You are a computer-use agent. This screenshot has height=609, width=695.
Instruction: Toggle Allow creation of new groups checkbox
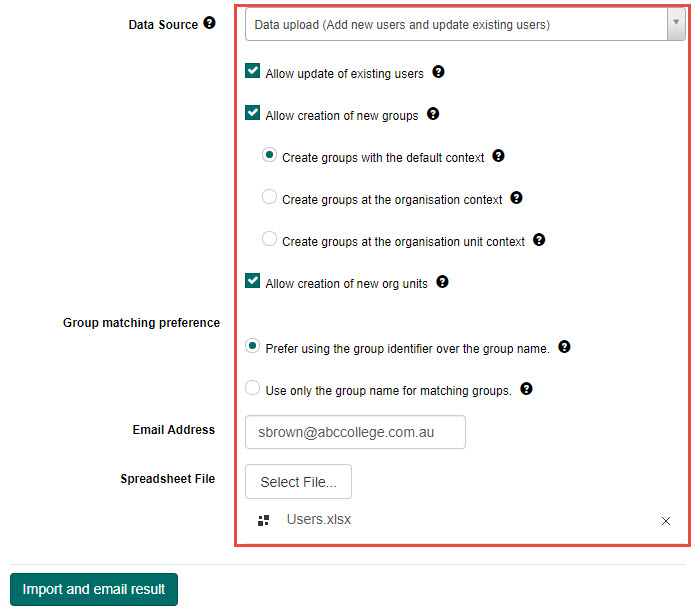[253, 114]
